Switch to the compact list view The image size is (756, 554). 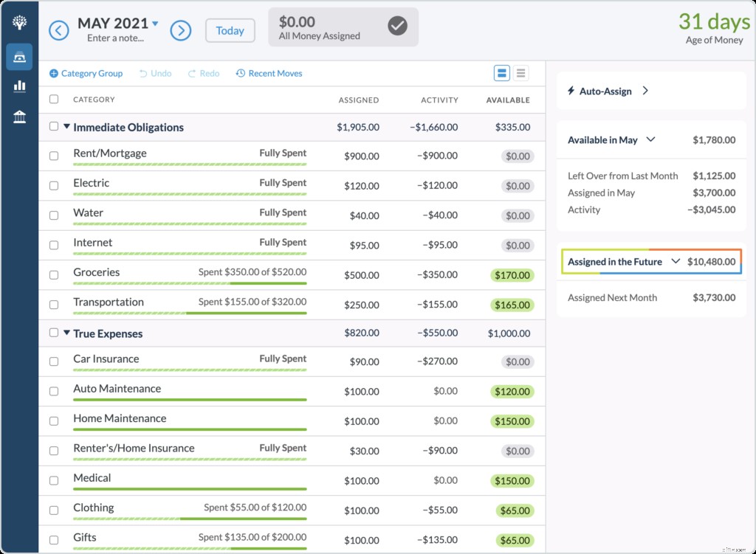click(520, 72)
